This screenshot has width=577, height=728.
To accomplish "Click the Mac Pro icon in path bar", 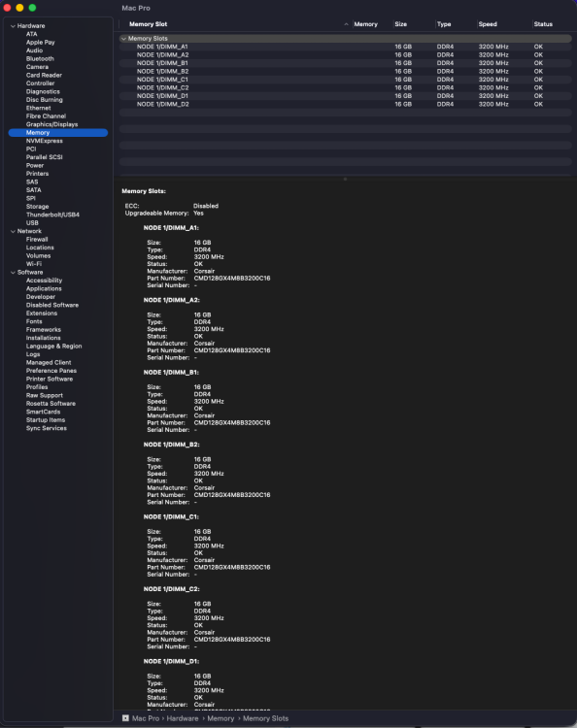I will [125, 718].
